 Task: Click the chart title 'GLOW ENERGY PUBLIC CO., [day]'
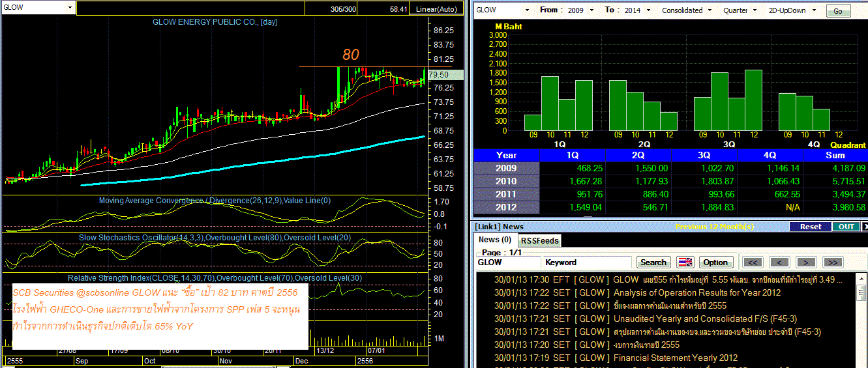coord(215,22)
